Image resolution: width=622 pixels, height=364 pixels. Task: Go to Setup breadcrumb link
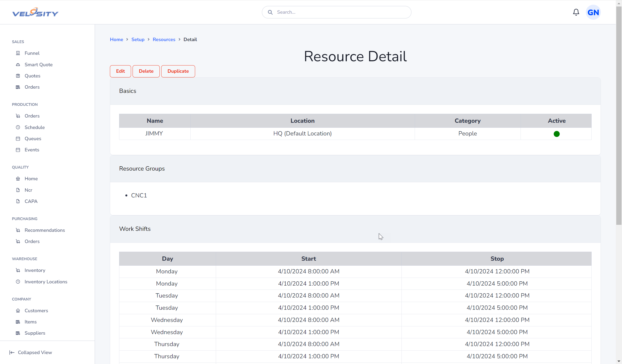pyautogui.click(x=138, y=39)
